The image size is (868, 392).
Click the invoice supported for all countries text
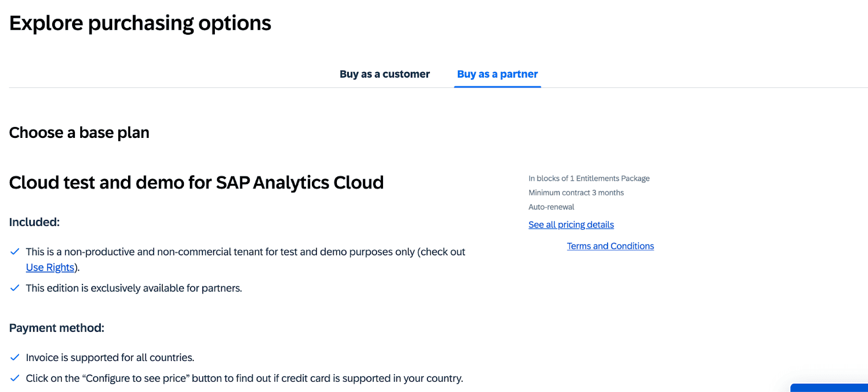[x=110, y=357]
